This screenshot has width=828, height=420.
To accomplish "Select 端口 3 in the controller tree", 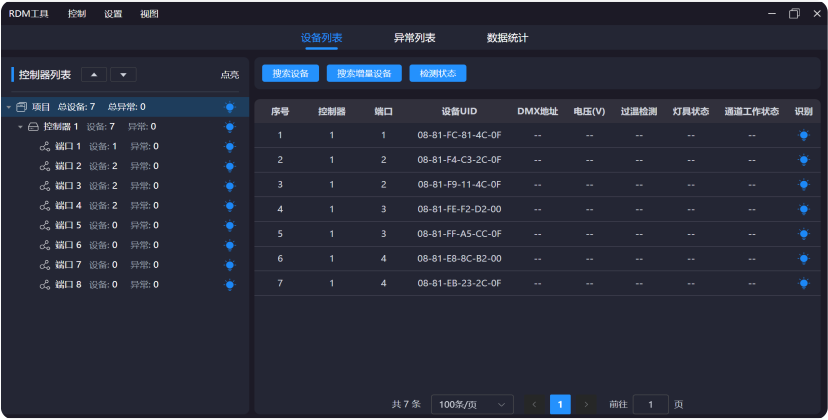I will click(x=68, y=186).
